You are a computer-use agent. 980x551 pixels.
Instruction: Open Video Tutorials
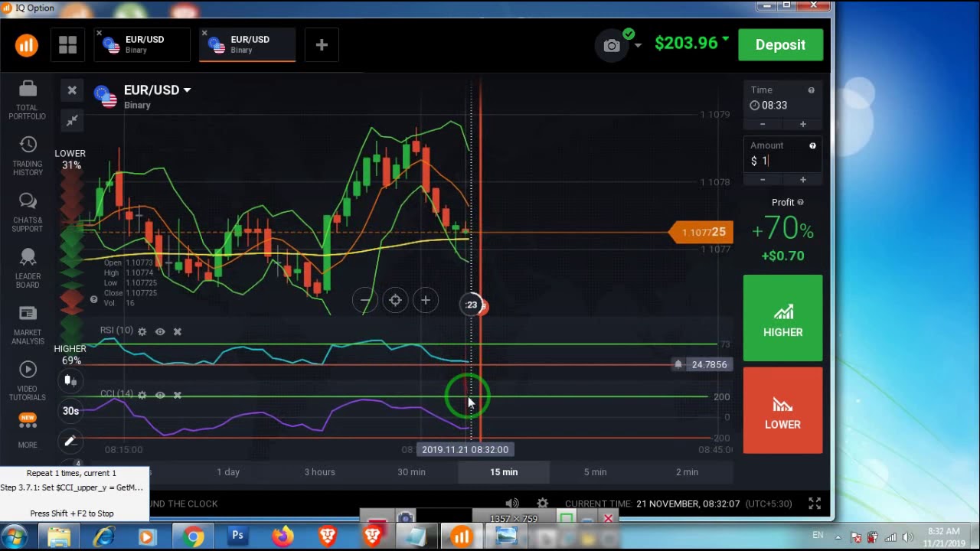28,381
